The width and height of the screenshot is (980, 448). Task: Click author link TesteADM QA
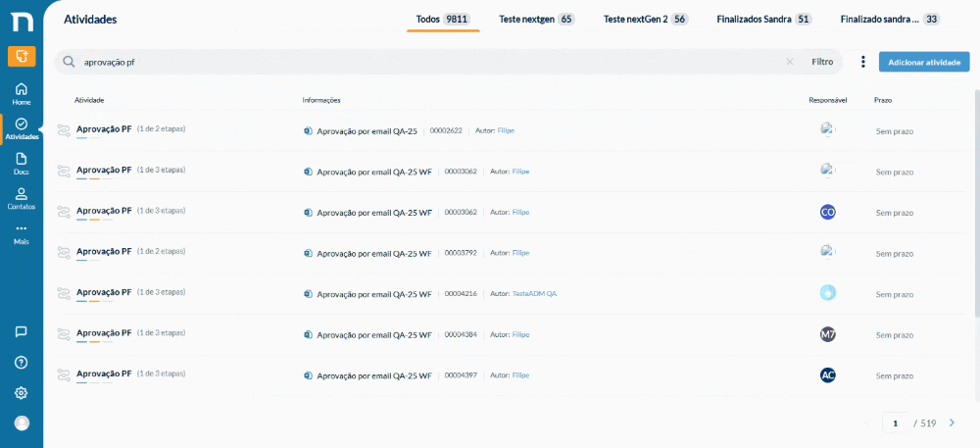point(534,294)
